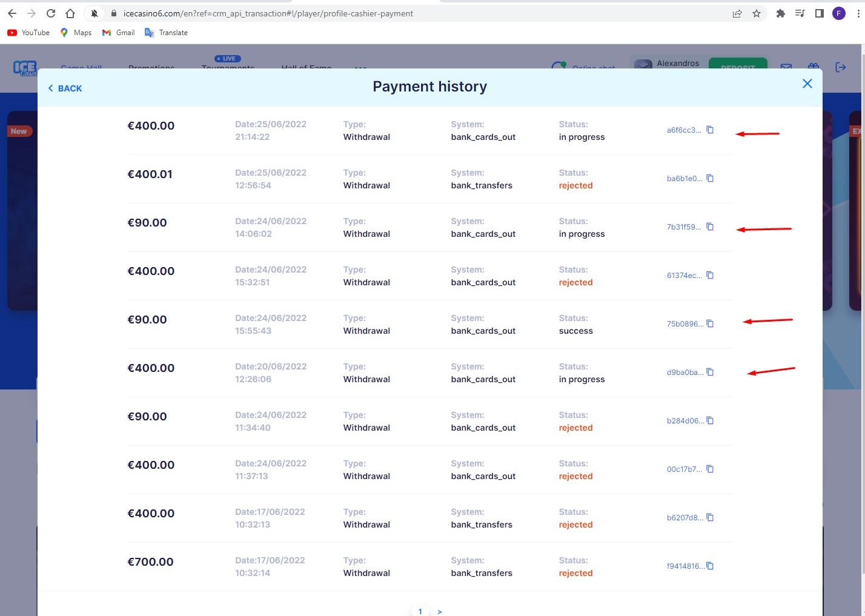Viewport: 865px width, 616px height.
Task: Copy transaction ID 75b0896
Action: tap(710, 324)
